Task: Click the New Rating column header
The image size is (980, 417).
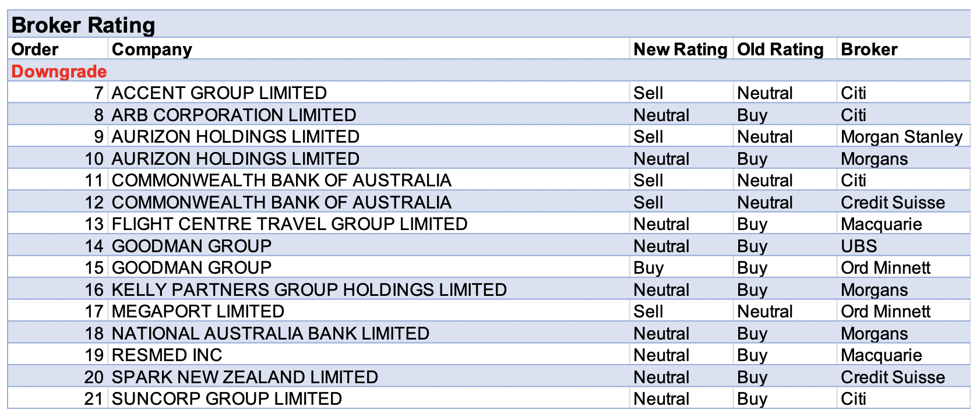Action: (680, 50)
